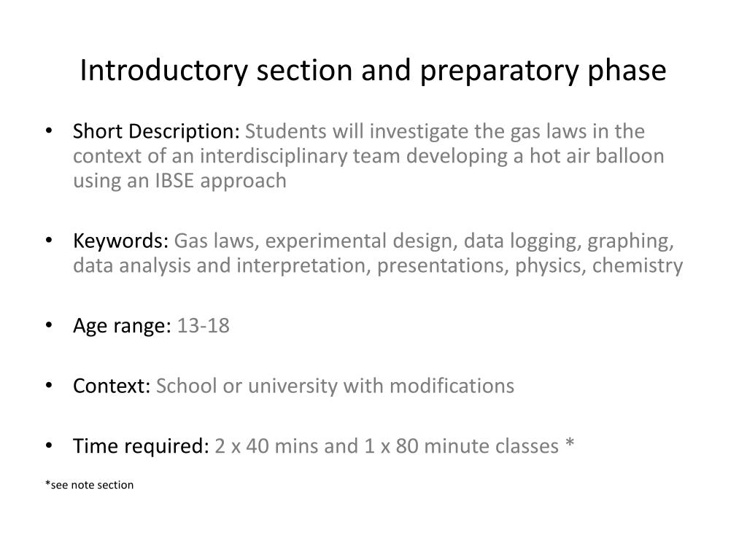This screenshot has height=560, width=747.
Task: Click the asterisk after 'minute classes'
Action: 569,446
